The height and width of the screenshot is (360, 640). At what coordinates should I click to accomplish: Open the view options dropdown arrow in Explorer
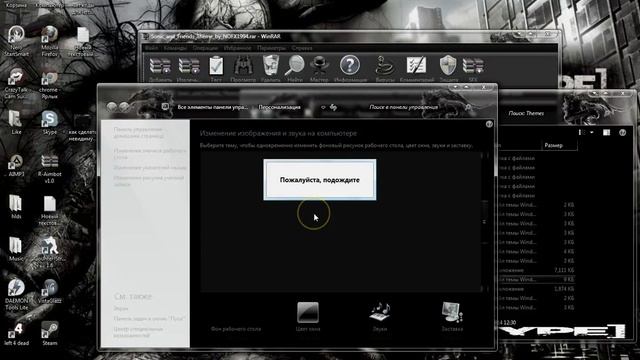click(591, 132)
